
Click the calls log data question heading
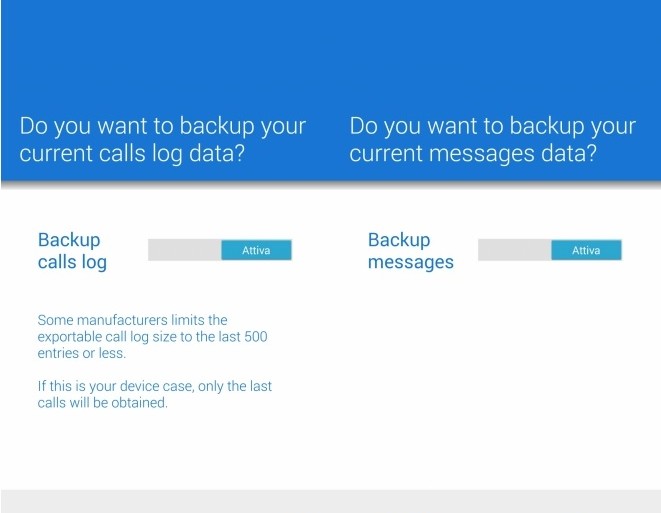pyautogui.click(x=163, y=141)
